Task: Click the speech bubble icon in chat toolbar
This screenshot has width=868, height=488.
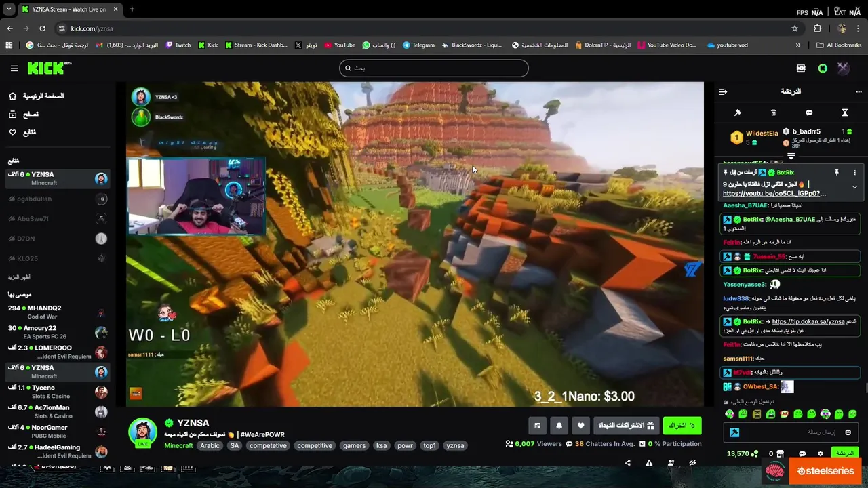Action: click(x=809, y=113)
